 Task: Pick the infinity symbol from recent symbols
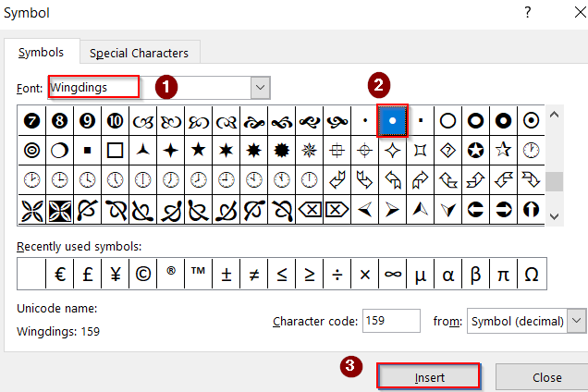pos(392,275)
